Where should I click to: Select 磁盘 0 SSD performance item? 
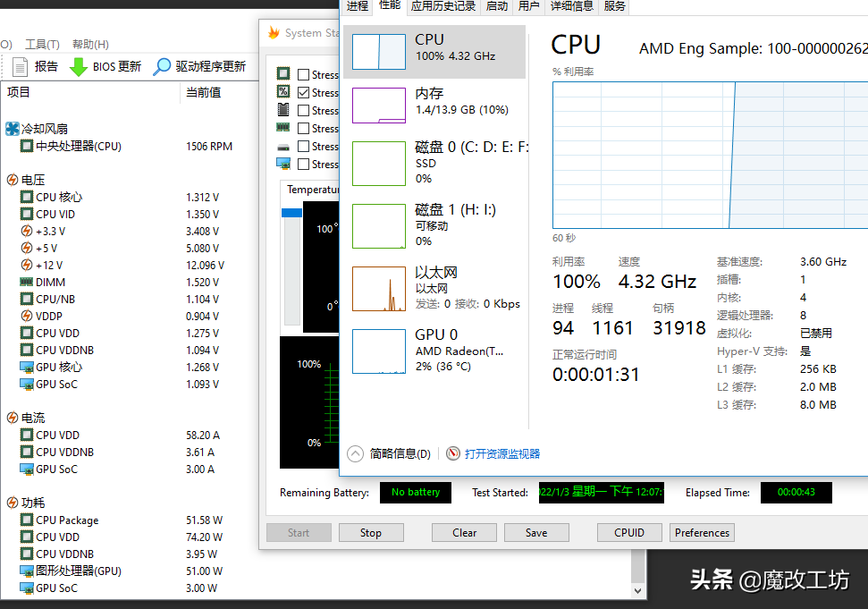pos(434,164)
